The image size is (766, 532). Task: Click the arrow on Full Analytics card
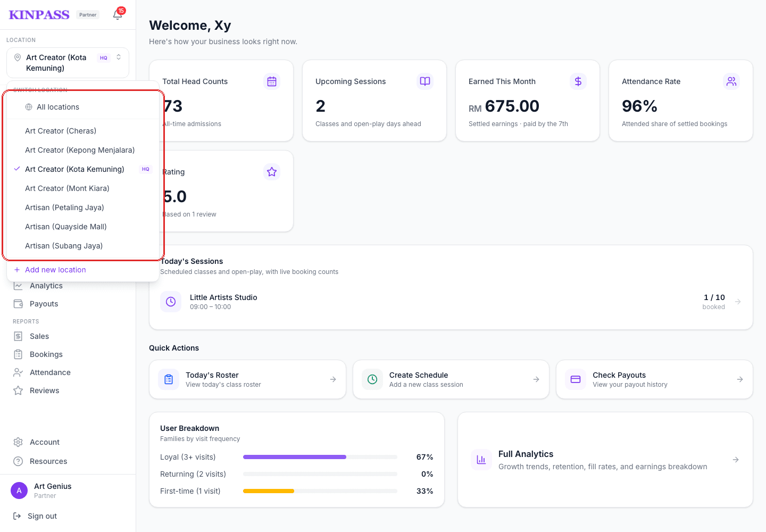point(736,460)
